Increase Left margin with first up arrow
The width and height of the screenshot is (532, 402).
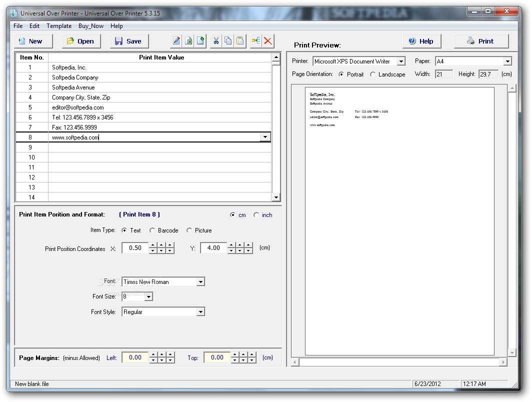coord(153,354)
